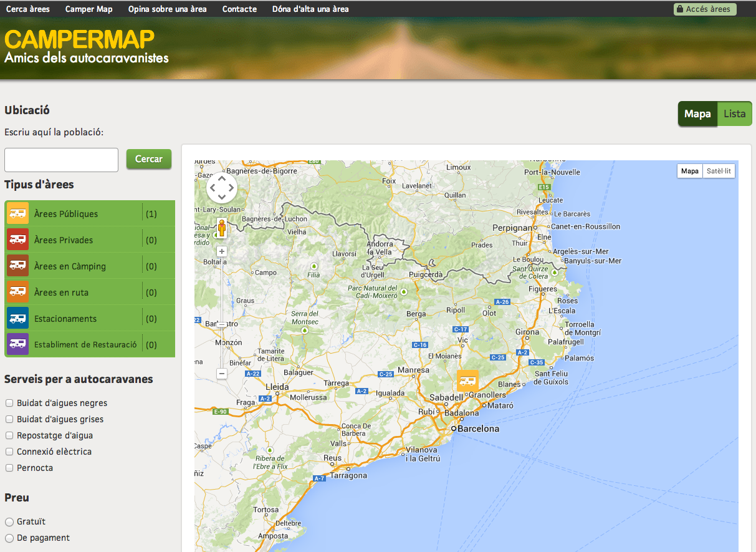
Task: Zoom out using the map minus icon
Action: pos(222,373)
